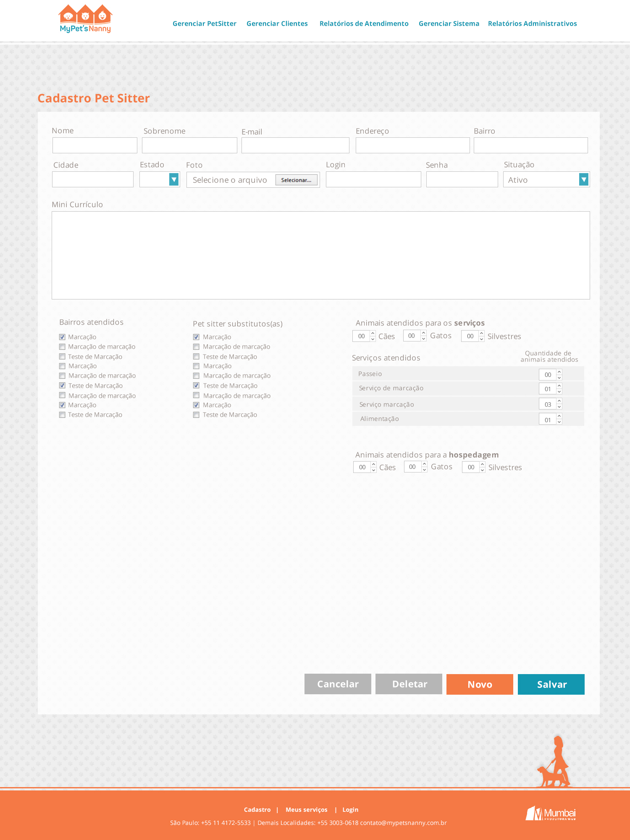Go to Relatórios Administrativos

pos(532,24)
